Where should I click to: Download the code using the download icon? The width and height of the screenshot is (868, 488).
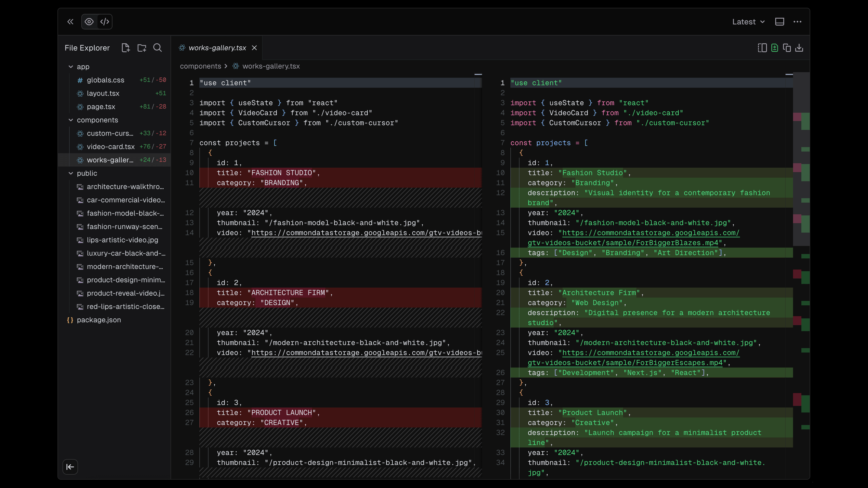(800, 47)
